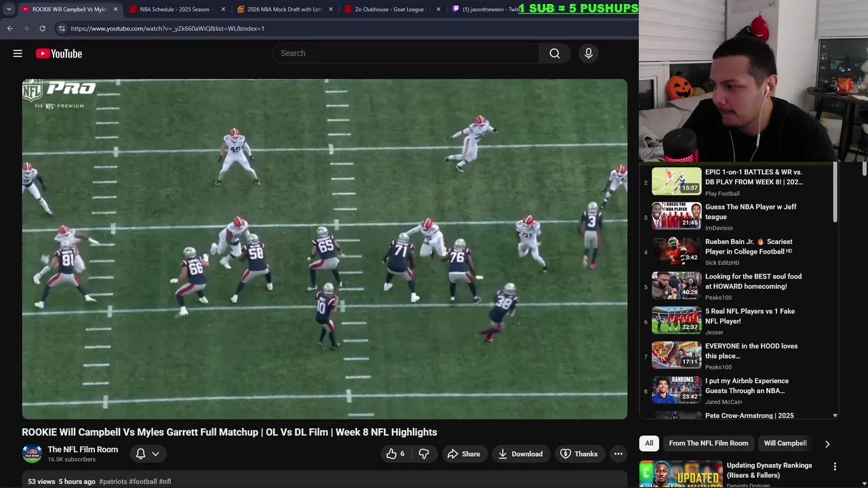Close the ROOKIE Will Campbell tab
This screenshot has height=488, width=868.
[115, 9]
